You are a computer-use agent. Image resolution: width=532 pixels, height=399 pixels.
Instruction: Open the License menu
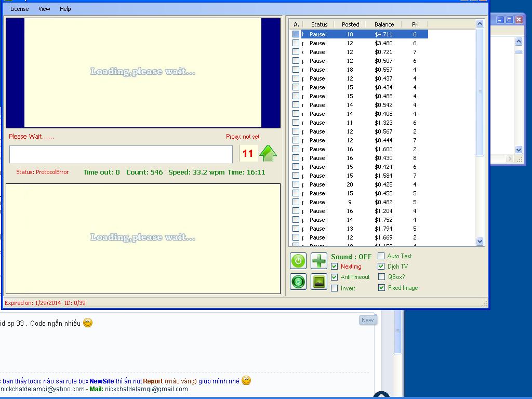20,9
